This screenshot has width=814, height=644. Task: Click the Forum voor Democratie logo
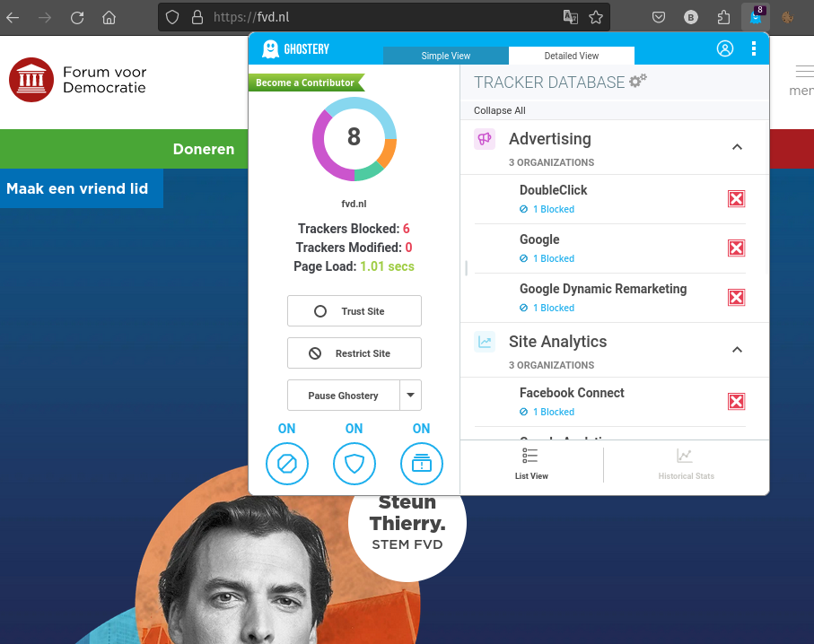[78, 80]
